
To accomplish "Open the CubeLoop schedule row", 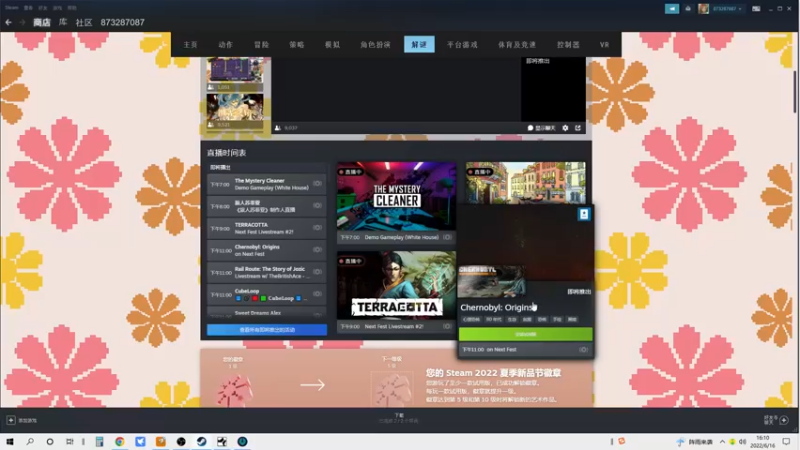I will [266, 294].
